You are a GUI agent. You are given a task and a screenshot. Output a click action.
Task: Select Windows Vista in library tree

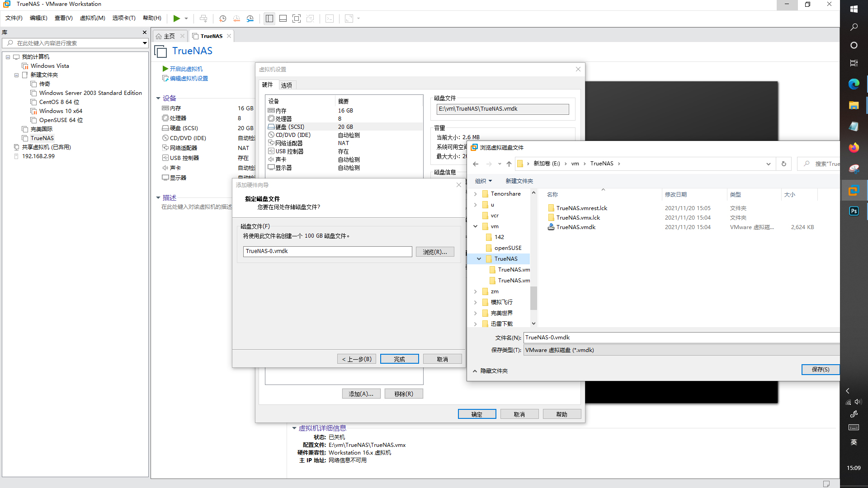pyautogui.click(x=50, y=66)
